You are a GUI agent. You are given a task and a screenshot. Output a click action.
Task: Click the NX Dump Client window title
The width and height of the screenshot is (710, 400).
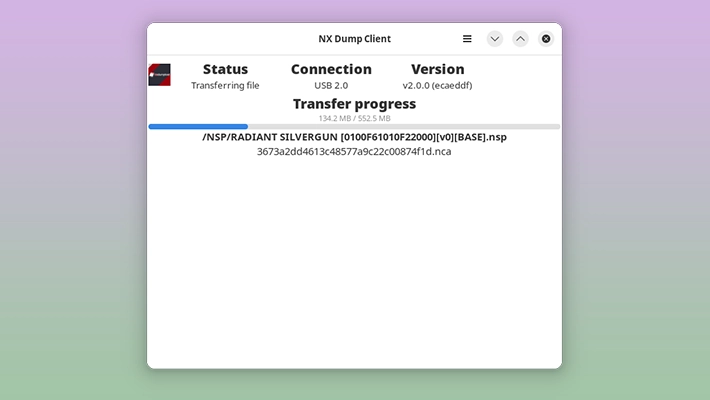[x=354, y=39]
